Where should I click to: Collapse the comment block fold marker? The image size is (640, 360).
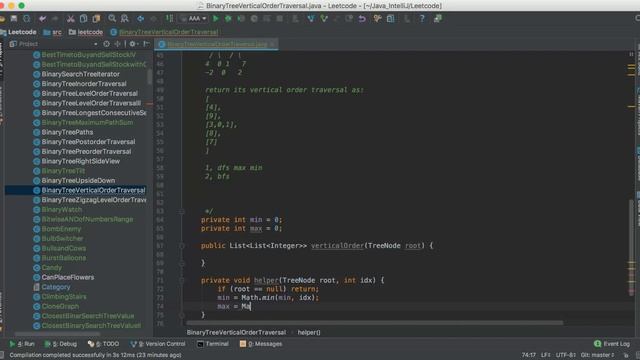(x=182, y=211)
